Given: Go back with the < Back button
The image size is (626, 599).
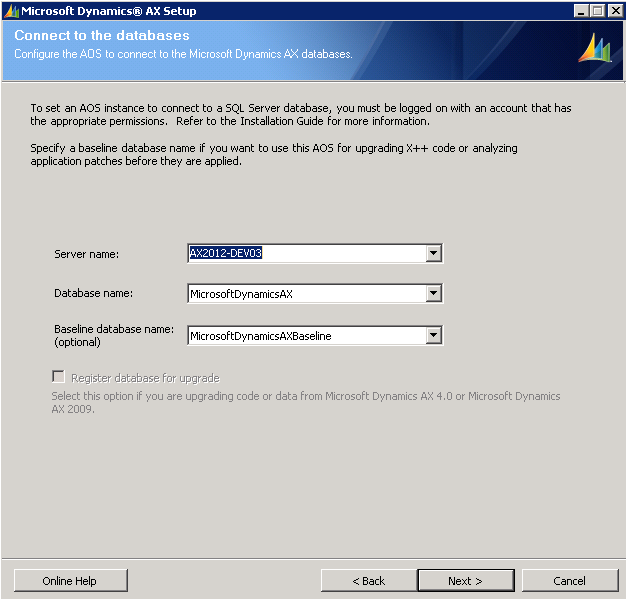Looking at the screenshot, I should pos(369,581).
